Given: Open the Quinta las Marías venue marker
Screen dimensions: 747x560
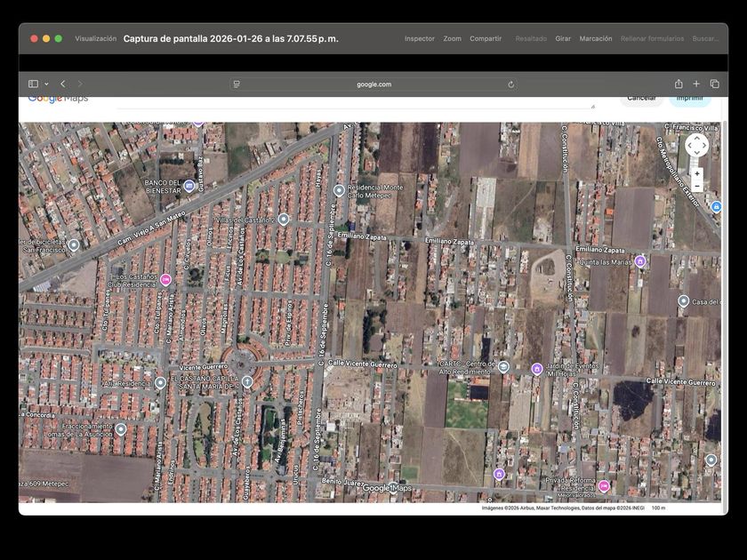Looking at the screenshot, I should pos(639,261).
